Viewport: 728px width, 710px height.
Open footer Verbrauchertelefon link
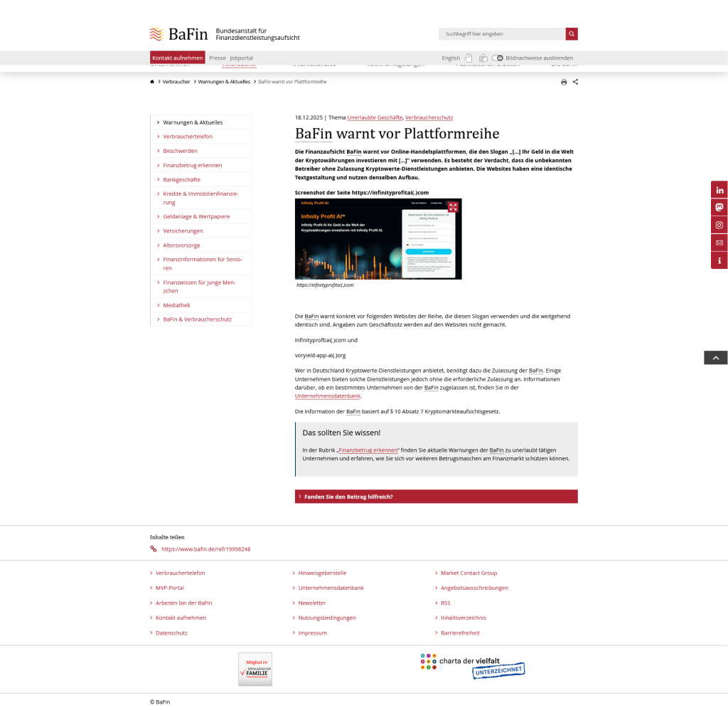click(x=180, y=573)
